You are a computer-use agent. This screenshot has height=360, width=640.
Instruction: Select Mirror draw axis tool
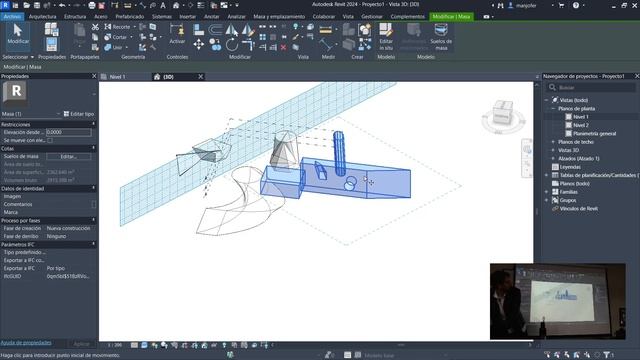[248, 30]
